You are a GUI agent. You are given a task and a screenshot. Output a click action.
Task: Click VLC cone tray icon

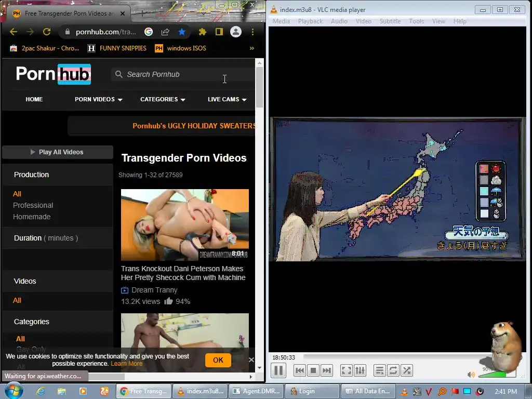[404, 392]
